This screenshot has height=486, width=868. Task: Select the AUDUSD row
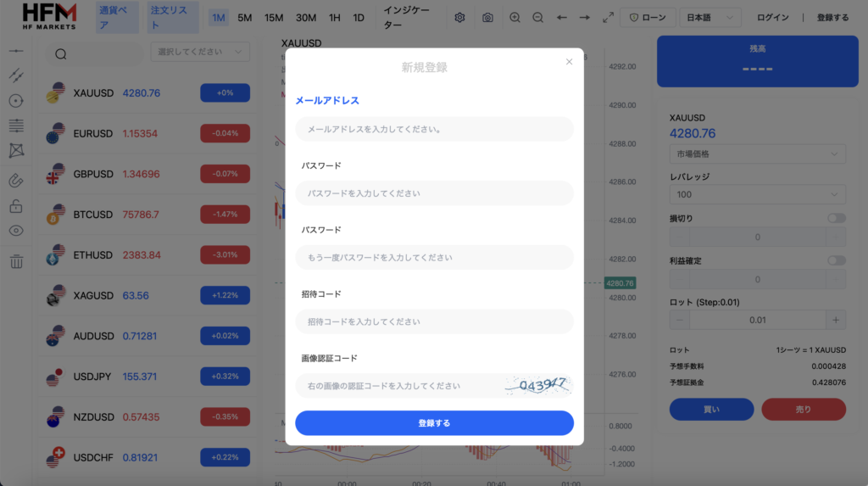click(147, 336)
